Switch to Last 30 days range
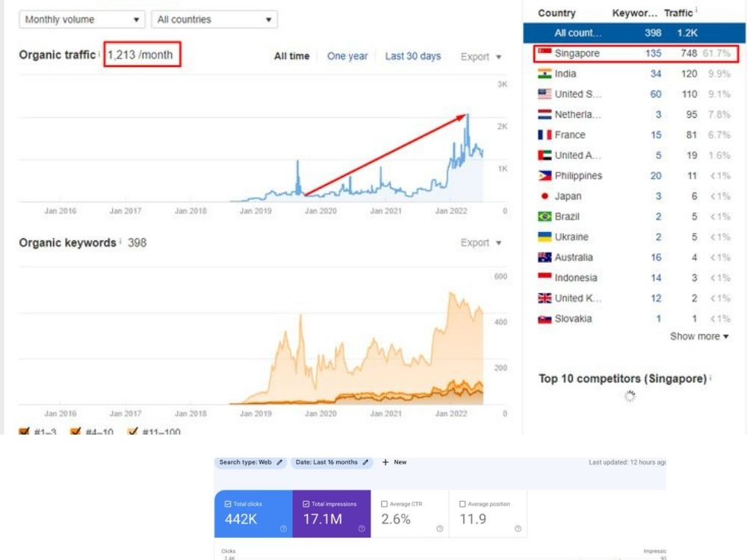 tap(413, 56)
